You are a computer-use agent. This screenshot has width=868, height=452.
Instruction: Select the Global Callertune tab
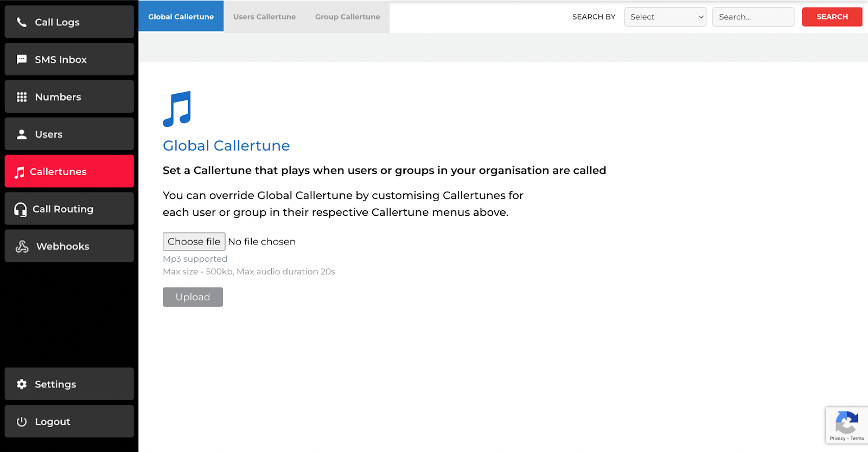tap(181, 17)
